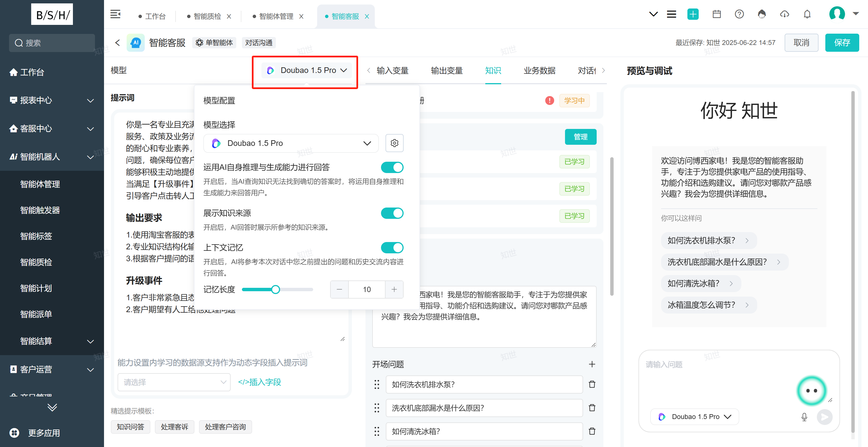Close the 智能客服 tab
The image size is (868, 447).
(x=367, y=16)
